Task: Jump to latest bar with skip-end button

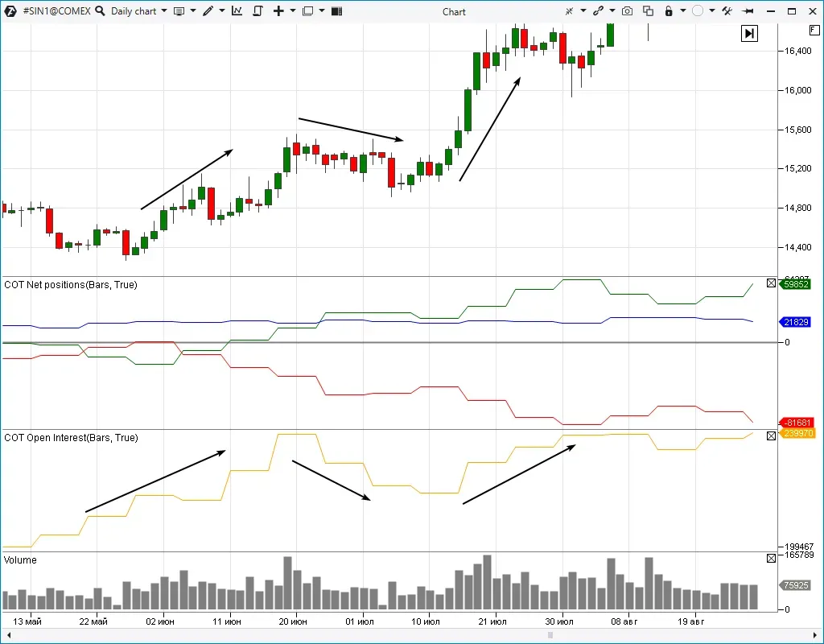Action: point(749,34)
